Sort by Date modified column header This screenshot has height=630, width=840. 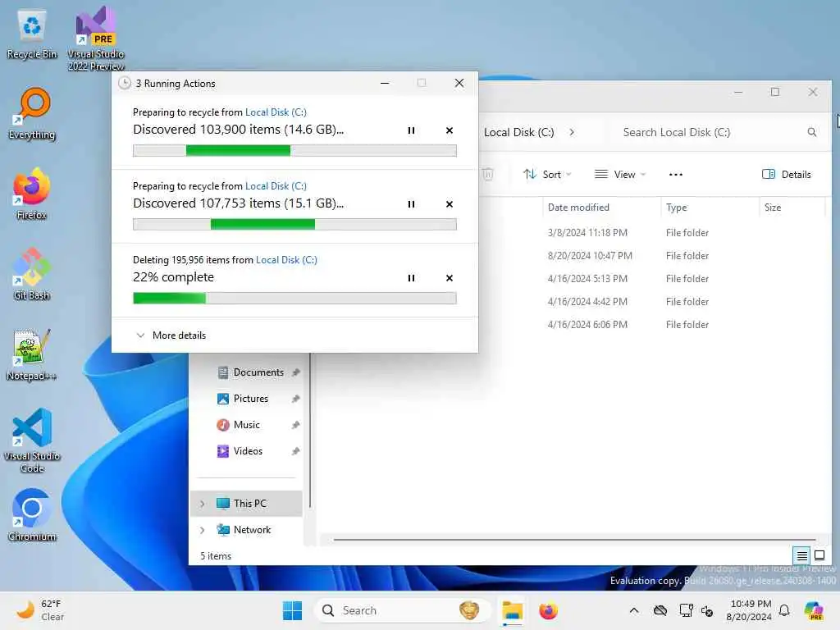click(x=601, y=208)
